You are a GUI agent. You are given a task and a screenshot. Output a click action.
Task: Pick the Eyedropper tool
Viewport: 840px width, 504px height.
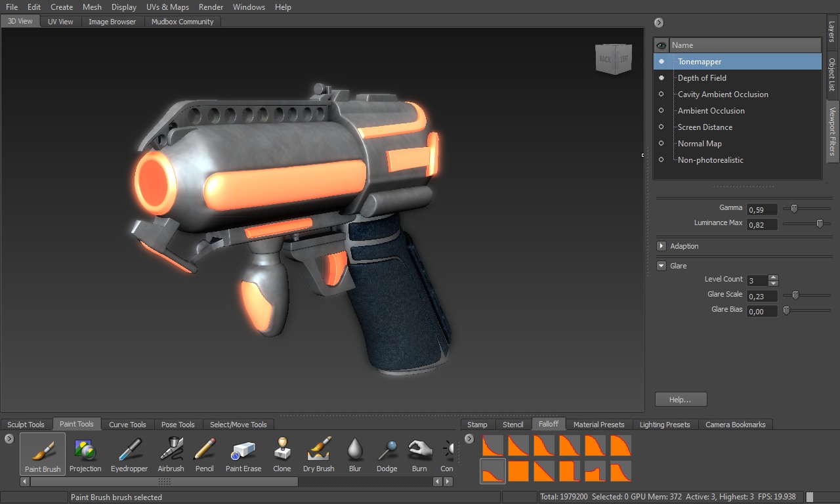pyautogui.click(x=129, y=454)
